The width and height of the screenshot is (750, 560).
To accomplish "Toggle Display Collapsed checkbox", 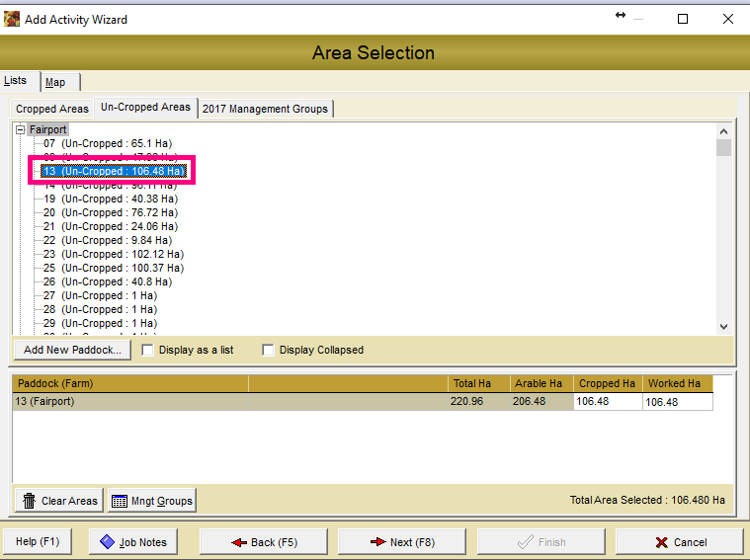I will 268,350.
